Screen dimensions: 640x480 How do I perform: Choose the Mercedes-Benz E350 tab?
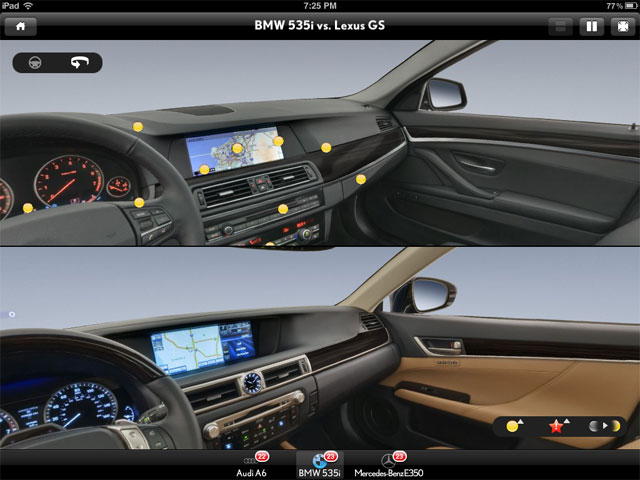coord(388,464)
